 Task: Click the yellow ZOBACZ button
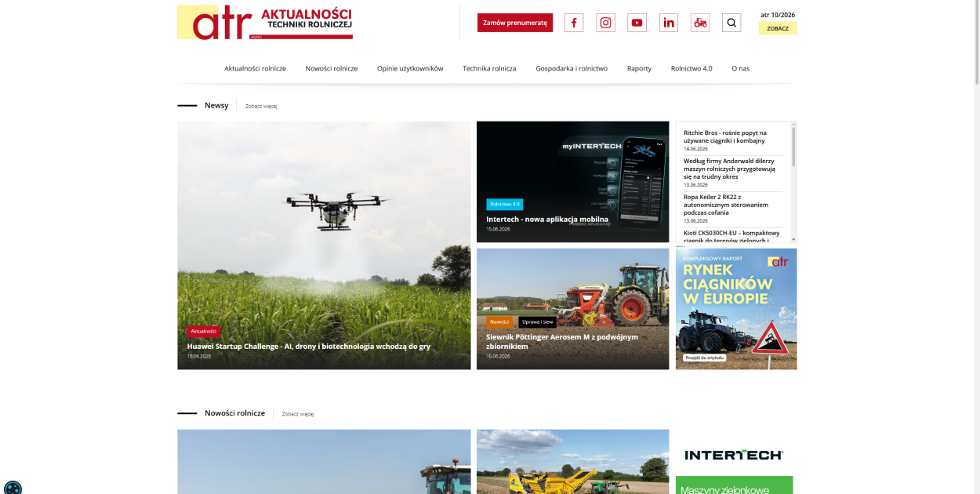(x=778, y=28)
